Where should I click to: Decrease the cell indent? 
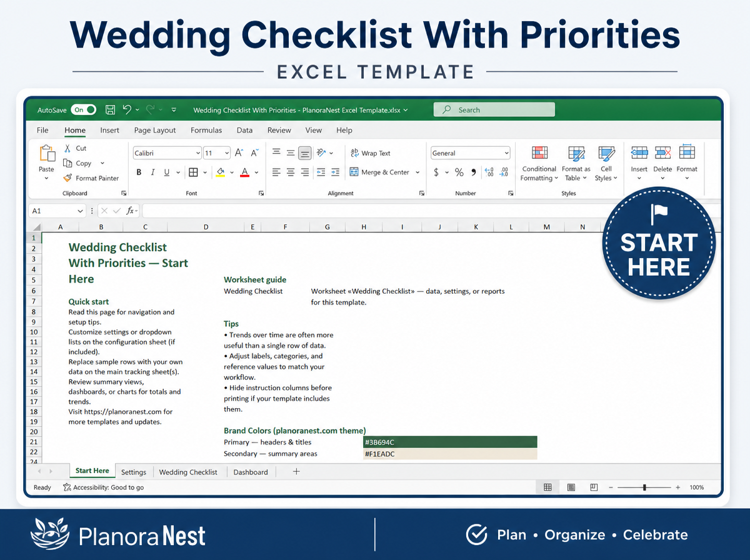point(321,172)
